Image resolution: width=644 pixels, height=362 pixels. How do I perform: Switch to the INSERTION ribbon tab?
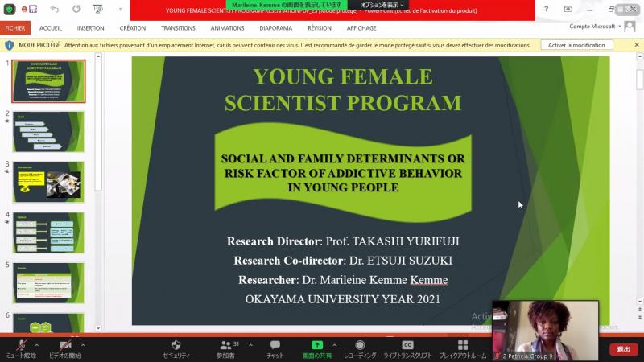pyautogui.click(x=90, y=28)
